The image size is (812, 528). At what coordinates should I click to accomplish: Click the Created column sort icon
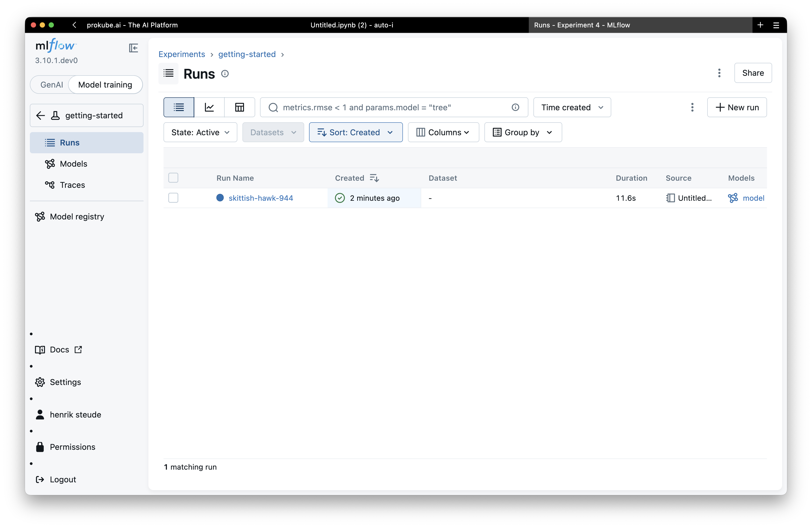click(374, 178)
